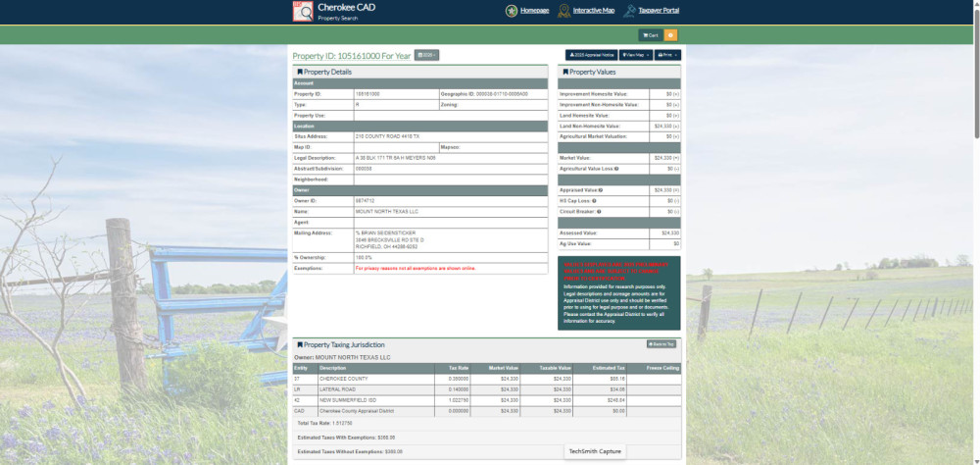980x465 pixels.
Task: Select Estimated Taxes Without Exemptions line
Action: pos(350,451)
